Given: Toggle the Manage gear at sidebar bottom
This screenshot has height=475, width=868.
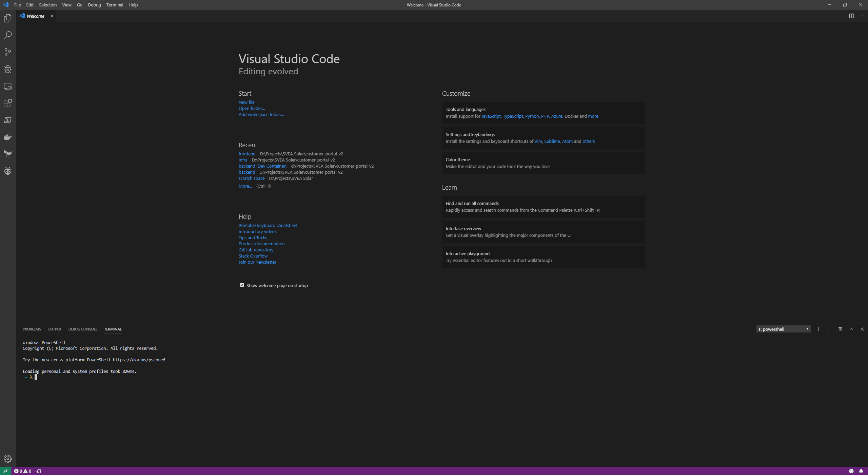Looking at the screenshot, I should coord(7,458).
